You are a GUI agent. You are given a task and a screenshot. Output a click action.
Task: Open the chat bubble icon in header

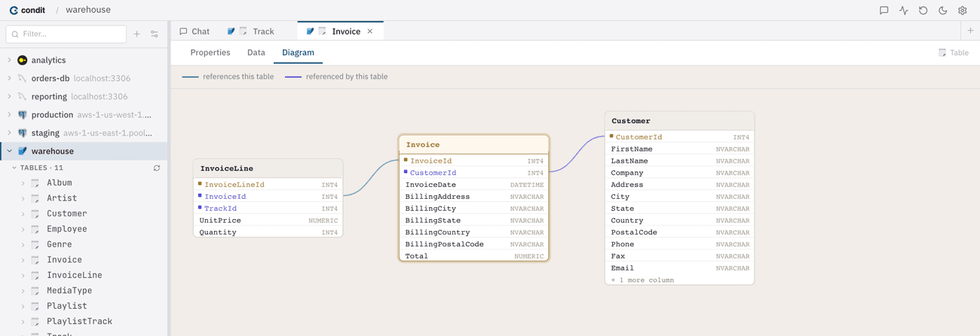(884, 11)
